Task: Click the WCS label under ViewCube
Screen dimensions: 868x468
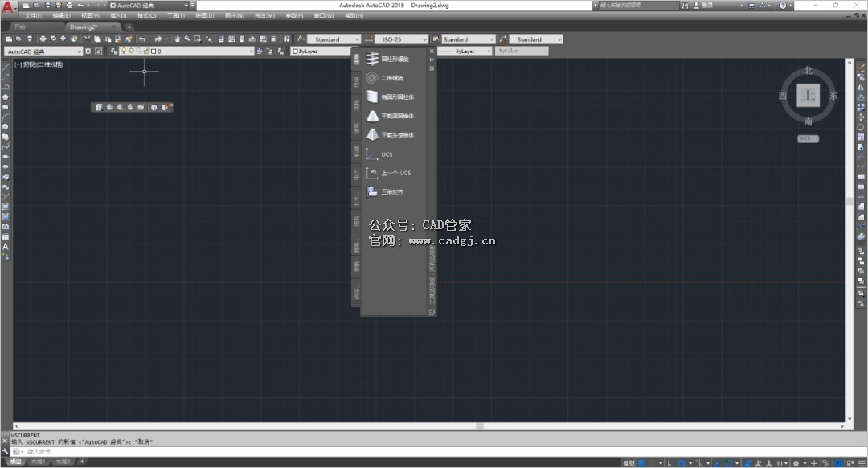Action: pos(807,138)
